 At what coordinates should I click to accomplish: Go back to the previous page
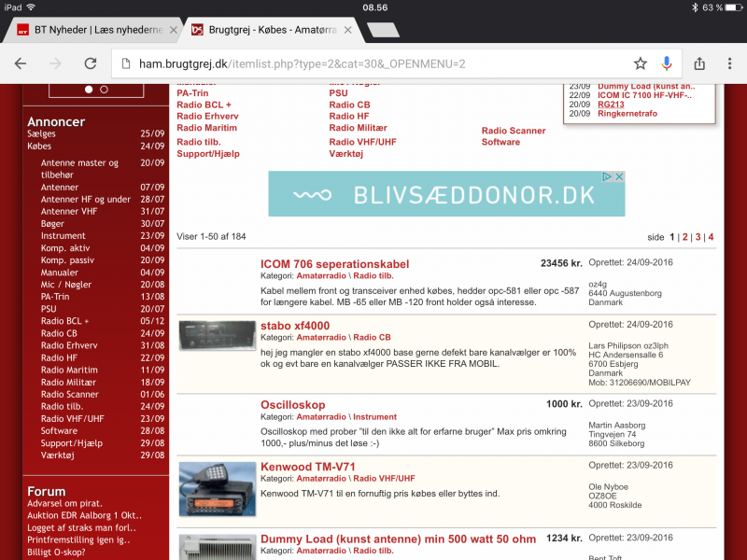click(21, 63)
